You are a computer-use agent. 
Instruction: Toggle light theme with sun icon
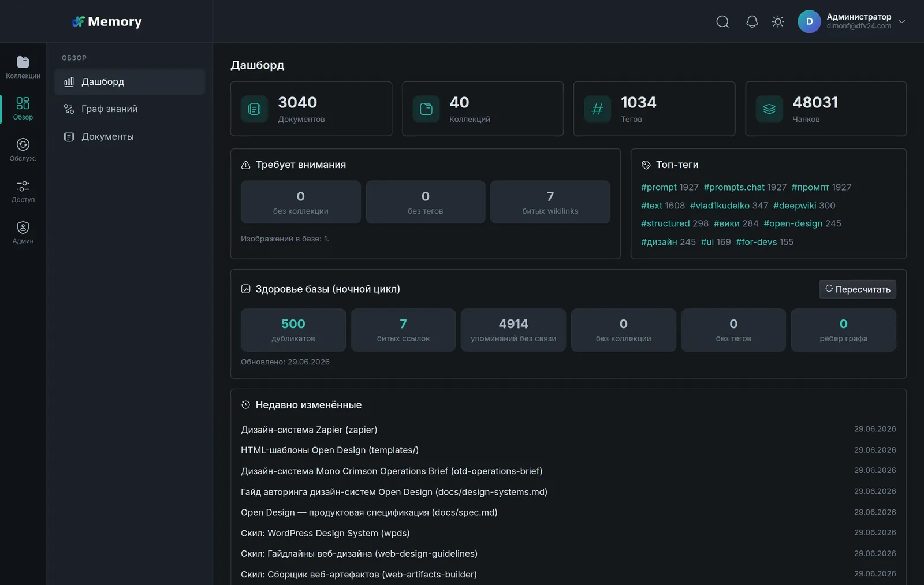[778, 22]
